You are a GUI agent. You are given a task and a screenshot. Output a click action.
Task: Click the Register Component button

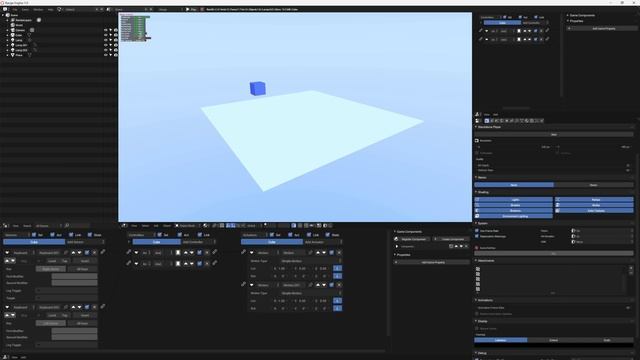413,239
